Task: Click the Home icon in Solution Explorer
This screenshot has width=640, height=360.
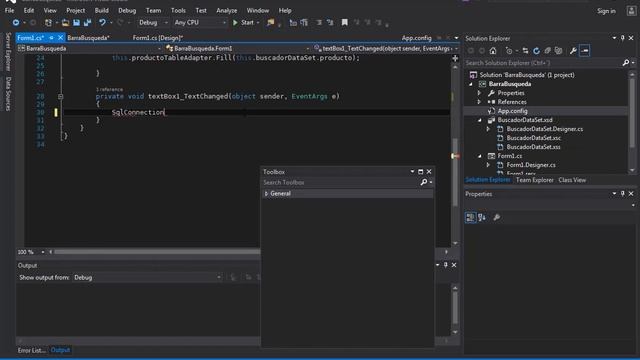Action: [493, 51]
